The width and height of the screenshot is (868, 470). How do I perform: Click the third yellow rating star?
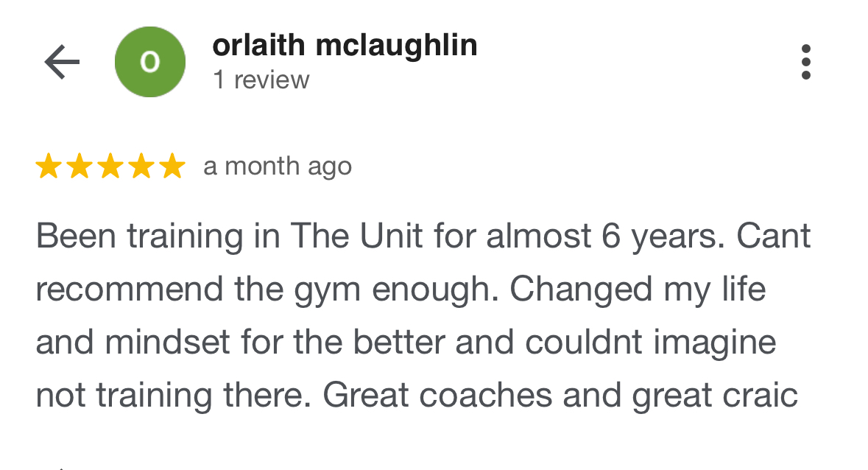click(x=110, y=166)
